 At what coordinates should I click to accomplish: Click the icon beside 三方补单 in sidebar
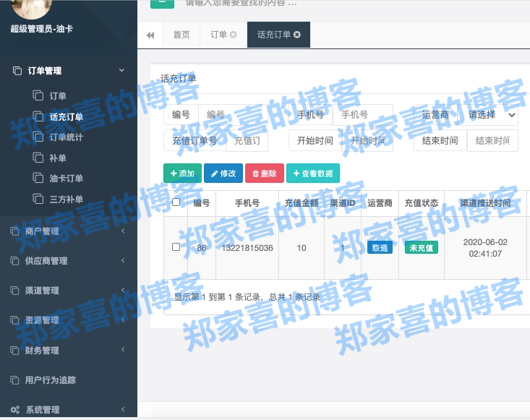click(38, 199)
